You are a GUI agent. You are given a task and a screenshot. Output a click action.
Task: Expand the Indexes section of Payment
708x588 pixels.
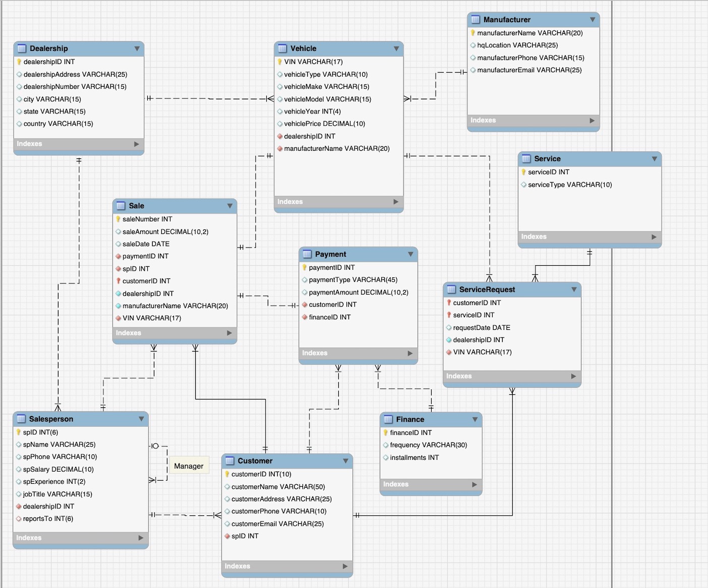[410, 354]
